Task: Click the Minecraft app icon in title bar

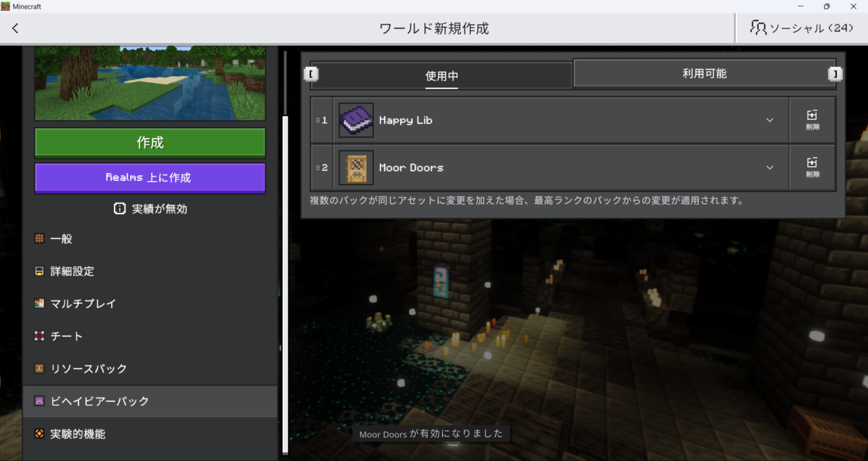Action: click(5, 6)
